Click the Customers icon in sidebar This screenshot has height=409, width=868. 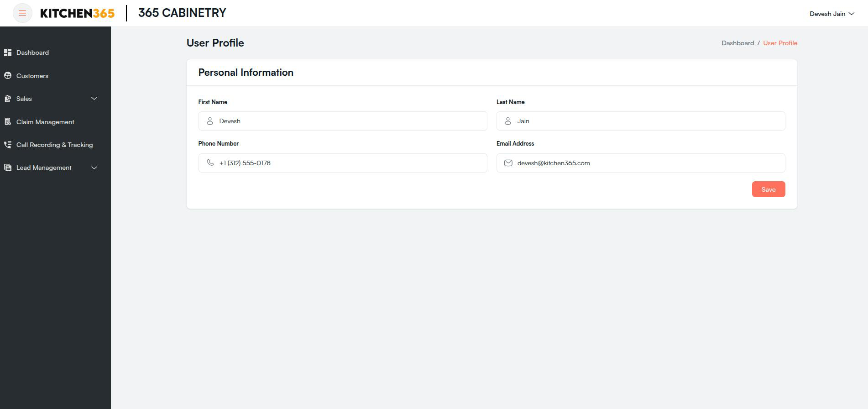coord(8,76)
